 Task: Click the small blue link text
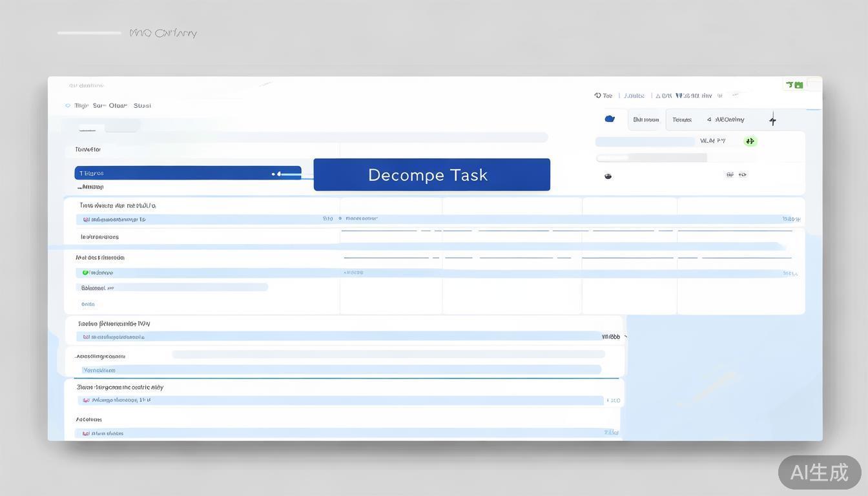tap(88, 304)
